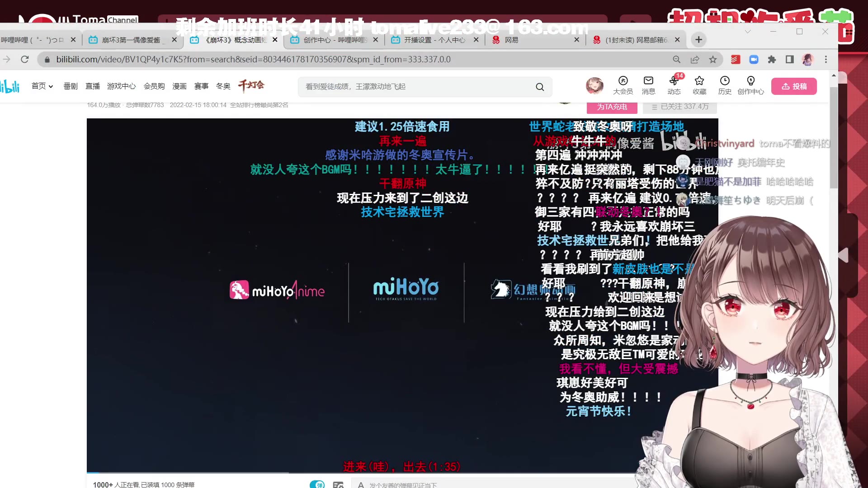Open the Extensions puzzle icon

click(772, 59)
